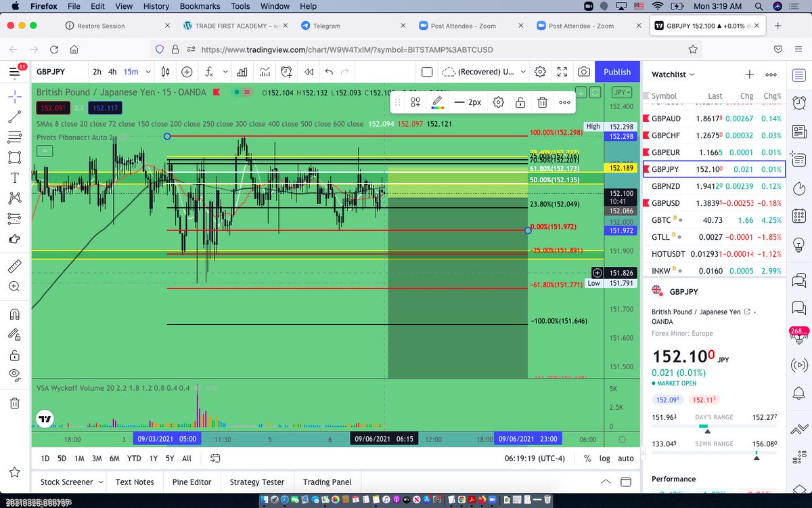Take a chart snapshot with camera icon

[x=583, y=72]
